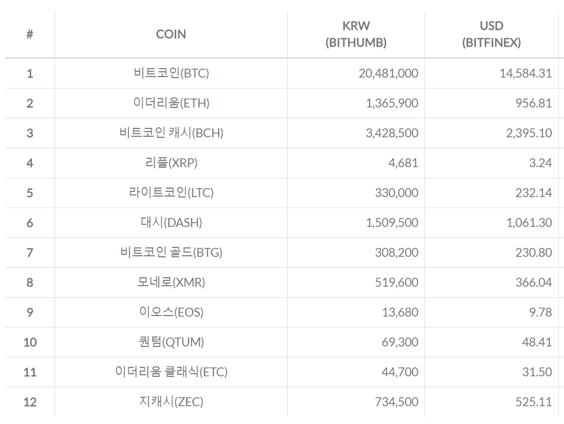This screenshot has height=424, width=564.
Task: Click the # rank column header
Action: [x=30, y=35]
